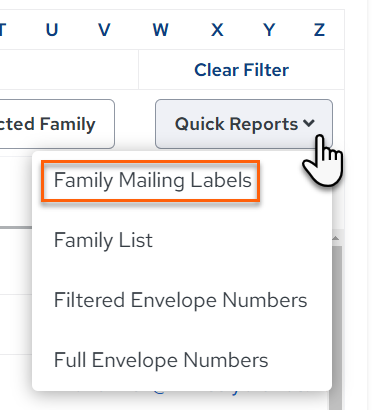The height and width of the screenshot is (410, 377).
Task: Click the Selected Family button
Action: 55,124
